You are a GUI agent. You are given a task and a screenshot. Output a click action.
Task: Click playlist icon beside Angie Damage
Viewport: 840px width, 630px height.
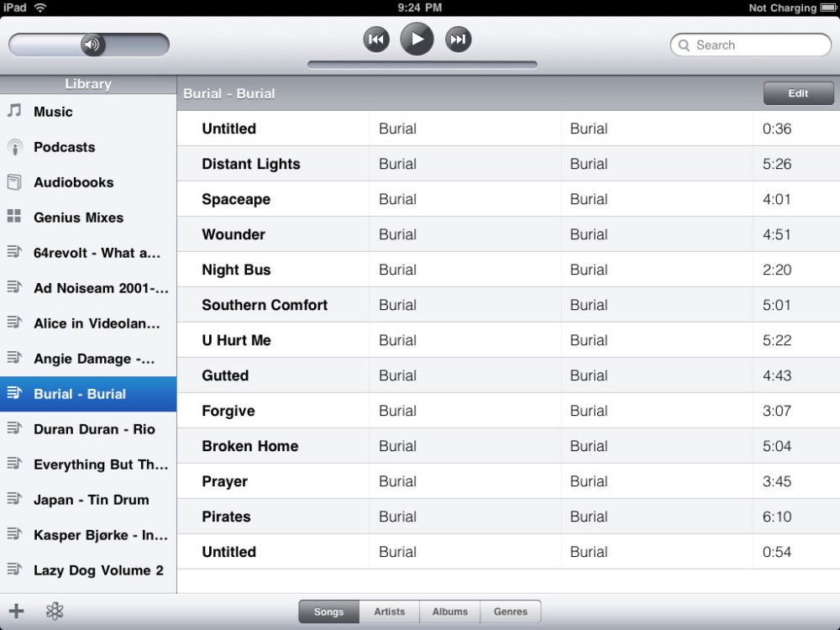tap(14, 357)
